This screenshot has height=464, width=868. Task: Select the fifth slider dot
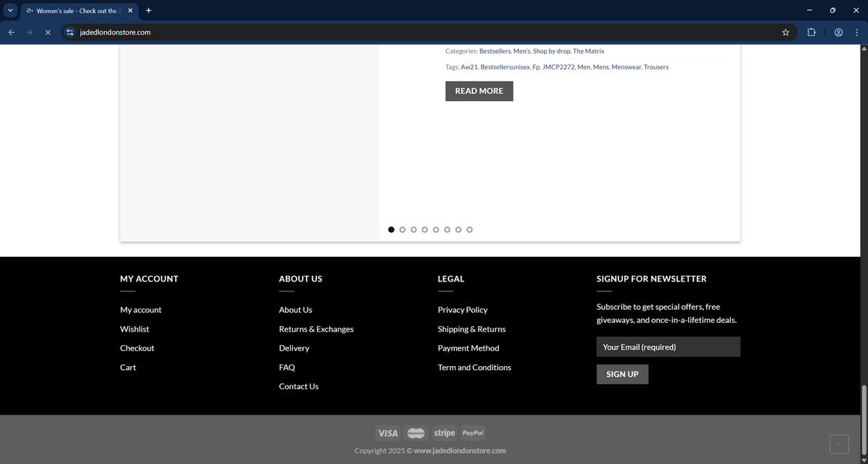436,230
